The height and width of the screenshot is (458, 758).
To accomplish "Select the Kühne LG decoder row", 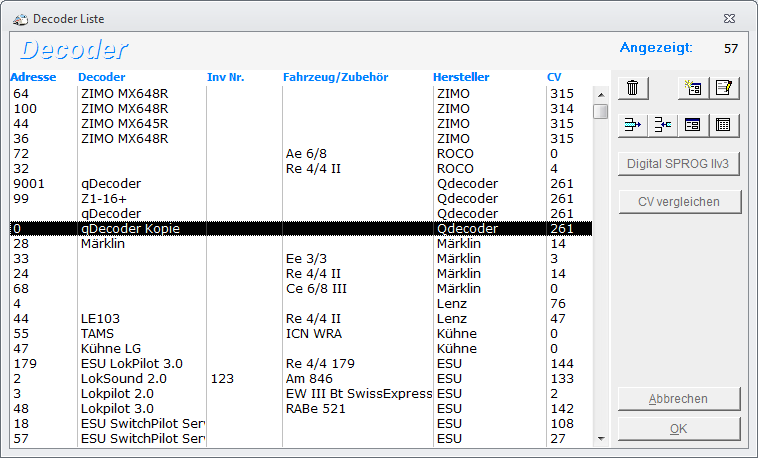I will pyautogui.click(x=301, y=349).
